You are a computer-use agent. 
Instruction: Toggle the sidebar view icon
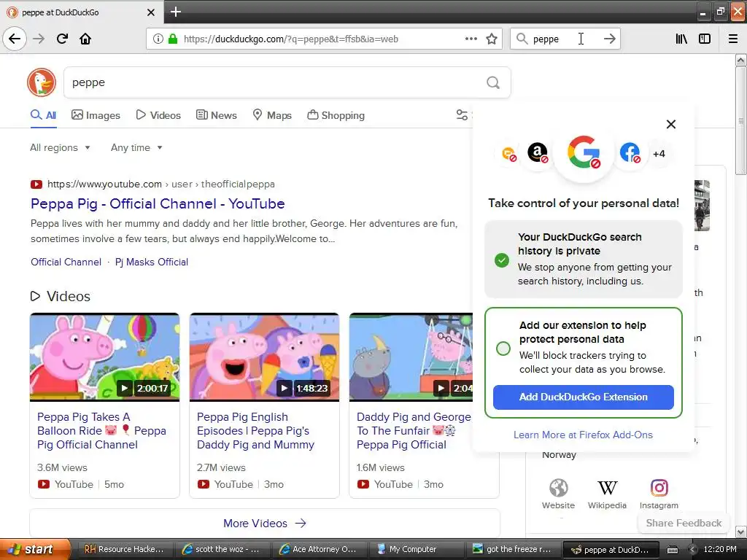pos(705,39)
